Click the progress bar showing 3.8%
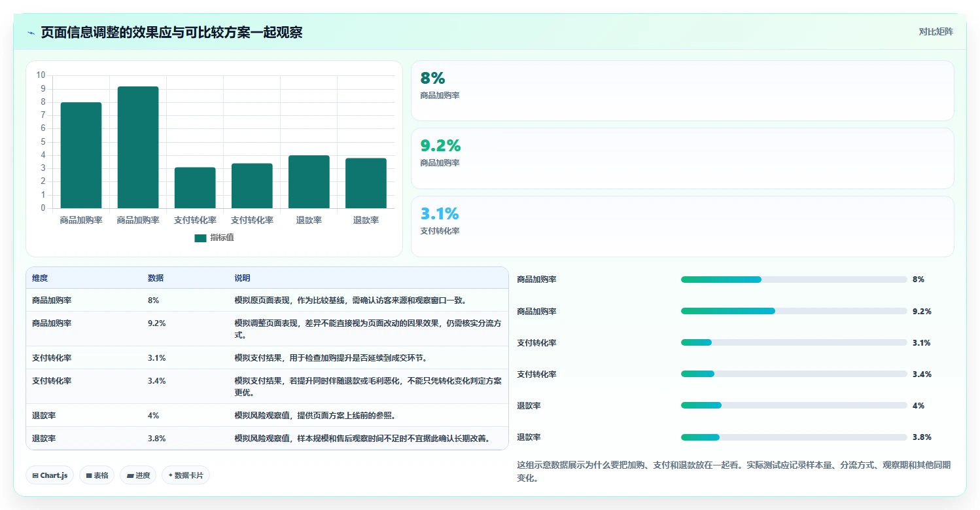Viewport: 980px width, 510px height. (794, 437)
